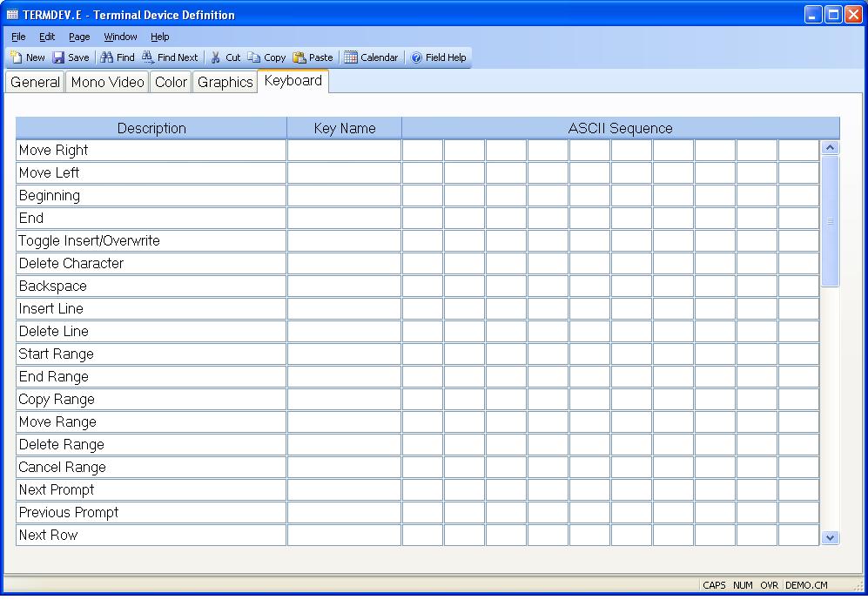
Task: Open the Help menu
Action: pos(160,37)
